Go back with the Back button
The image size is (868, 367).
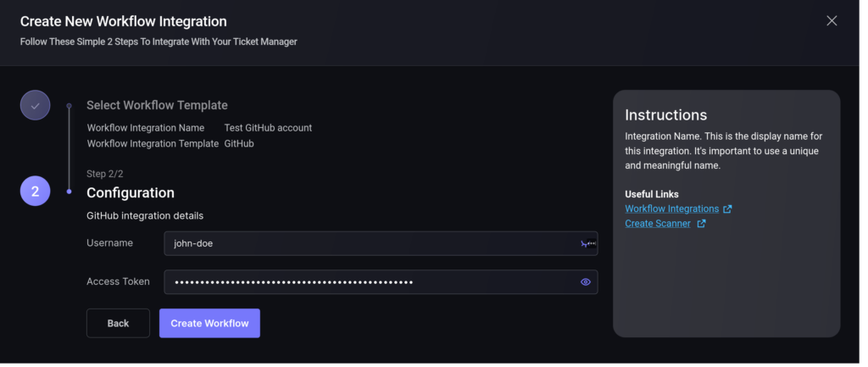(x=118, y=323)
